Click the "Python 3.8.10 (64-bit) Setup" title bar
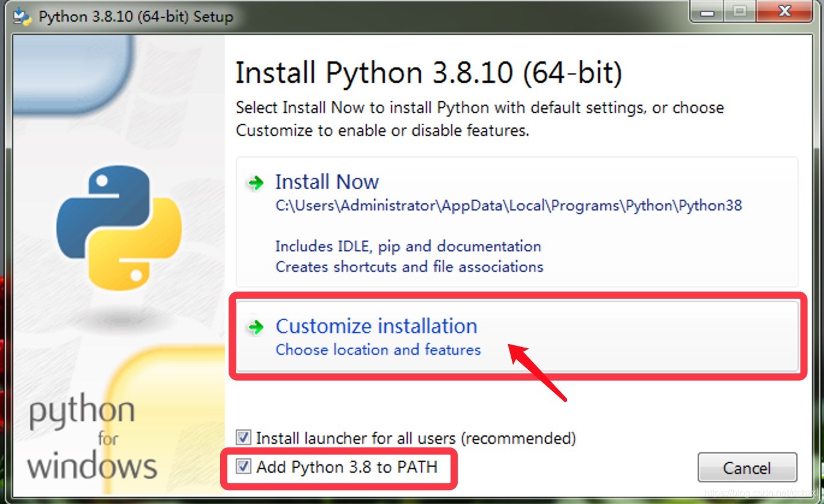This screenshot has height=504, width=824. point(135,16)
